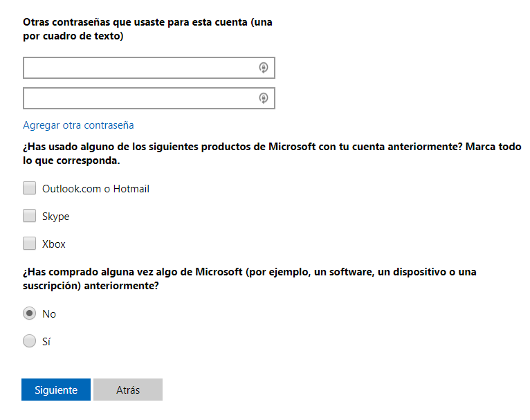Viewport: 530px width, 420px height.
Task: Click the key icon in the second password field
Action: pos(263,98)
